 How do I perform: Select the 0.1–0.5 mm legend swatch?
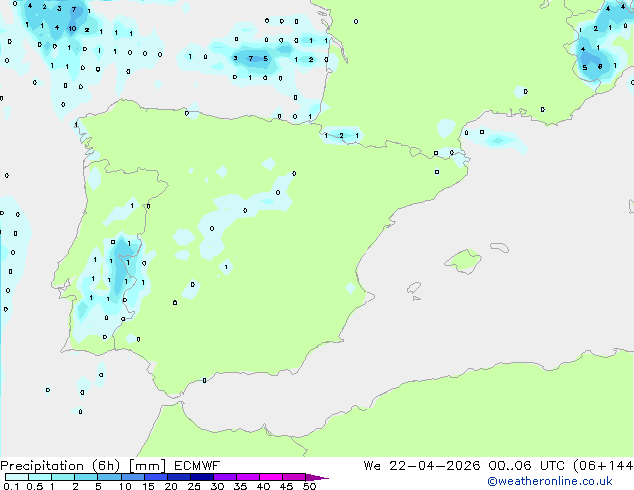17,477
